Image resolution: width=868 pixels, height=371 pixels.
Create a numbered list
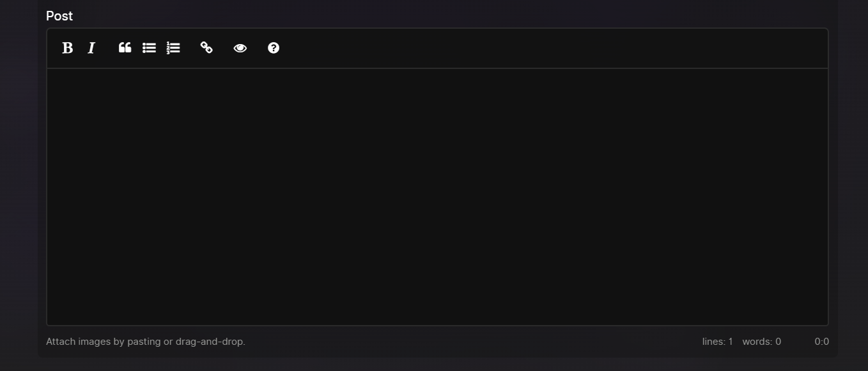pyautogui.click(x=173, y=48)
